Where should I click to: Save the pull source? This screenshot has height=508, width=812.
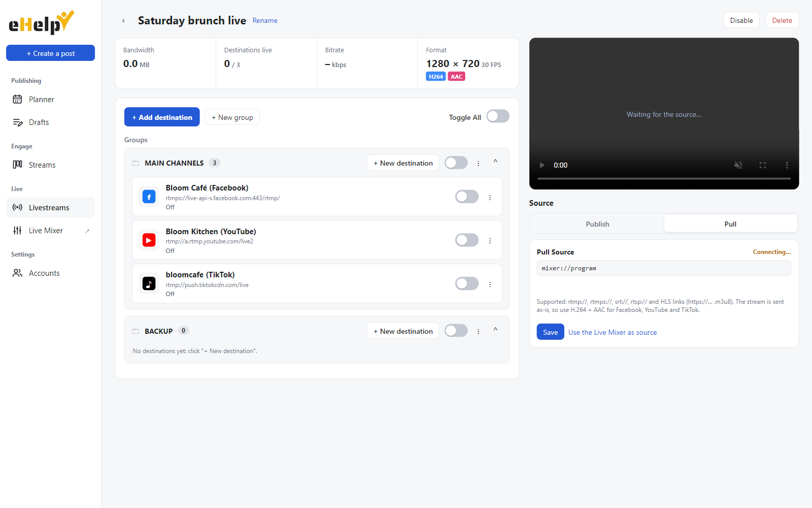click(550, 332)
